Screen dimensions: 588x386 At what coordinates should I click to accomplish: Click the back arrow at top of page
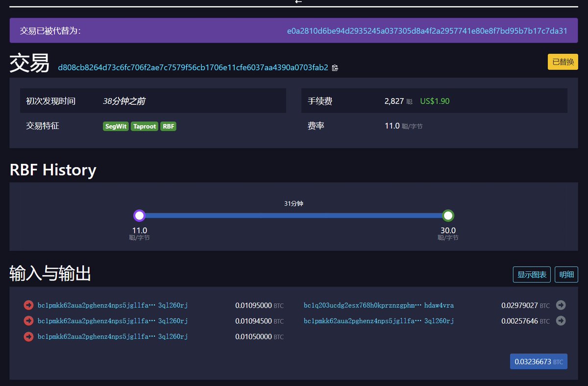pyautogui.click(x=298, y=2)
